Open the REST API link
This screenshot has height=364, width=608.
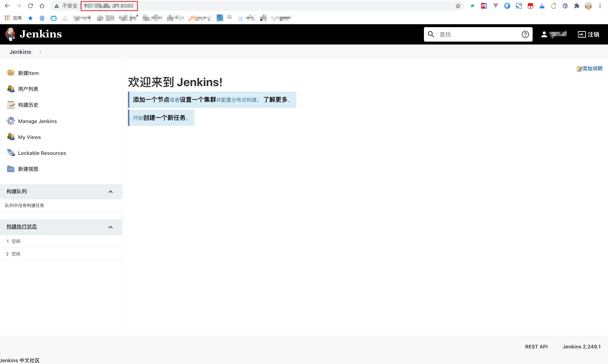536,347
